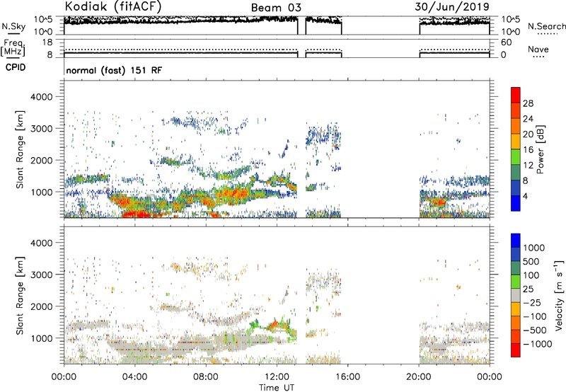Viewport: 566px width, 392px height.
Task: Click the 'CPID' label
Action: tap(16, 67)
